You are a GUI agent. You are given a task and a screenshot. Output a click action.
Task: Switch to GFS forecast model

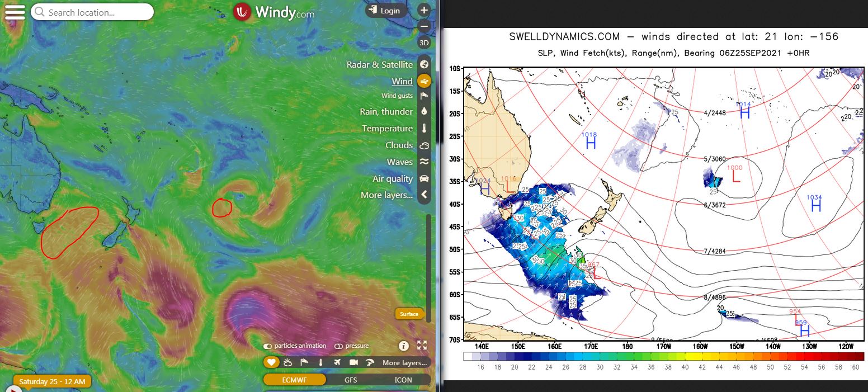point(351,380)
